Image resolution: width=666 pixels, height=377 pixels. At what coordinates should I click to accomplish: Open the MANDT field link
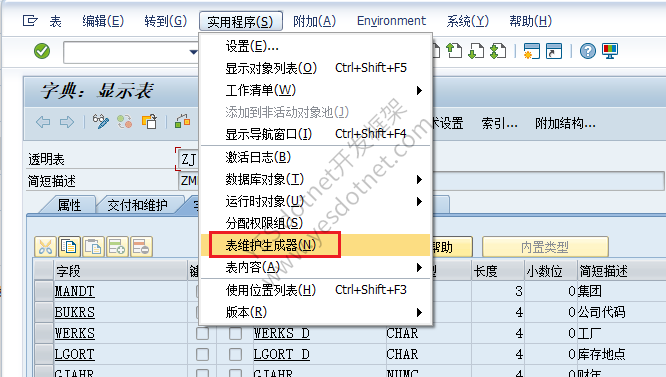coord(75,291)
